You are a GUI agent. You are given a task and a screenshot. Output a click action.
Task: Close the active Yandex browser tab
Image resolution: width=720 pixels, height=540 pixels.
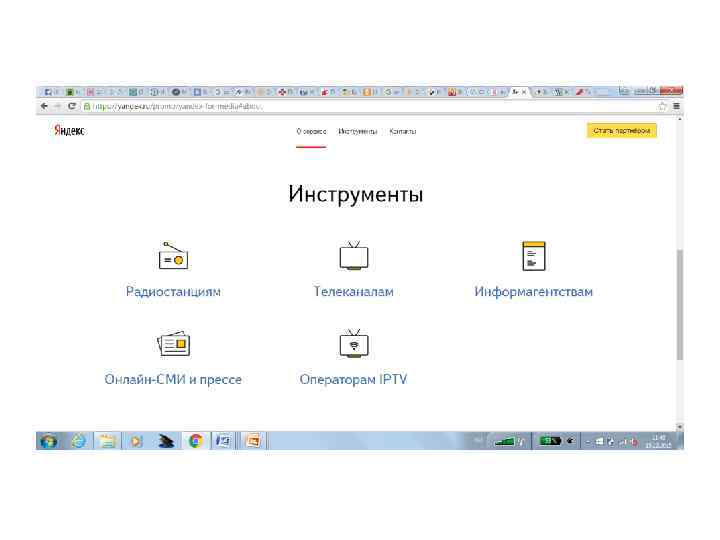click(524, 92)
